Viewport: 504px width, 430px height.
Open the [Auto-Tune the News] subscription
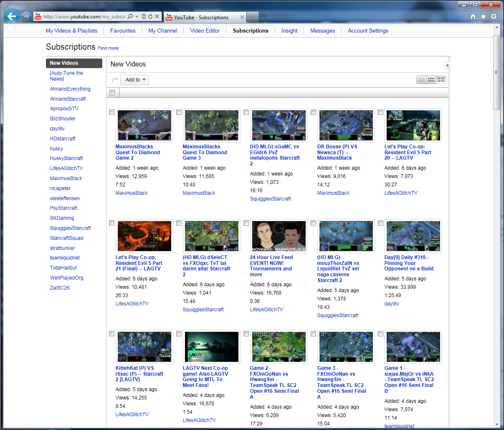(66, 76)
